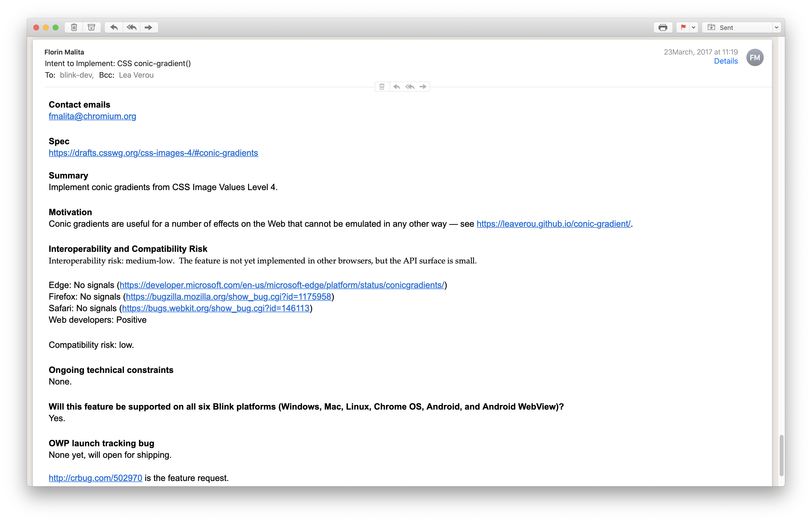The width and height of the screenshot is (812, 522).
Task: Flag message with red flag button
Action: pos(683,27)
